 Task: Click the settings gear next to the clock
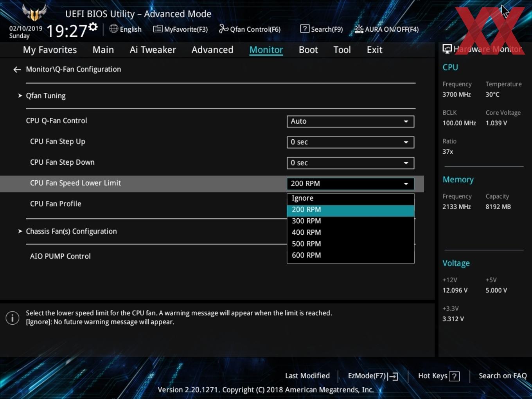point(93,27)
